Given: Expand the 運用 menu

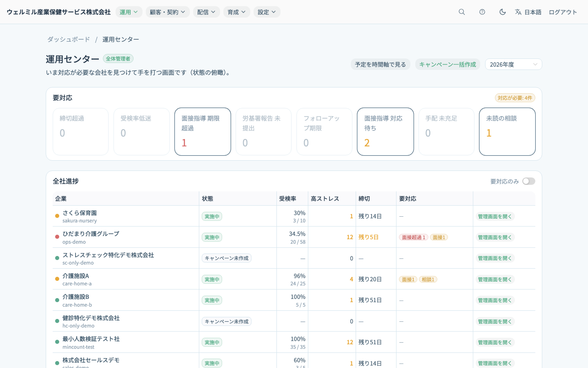Looking at the screenshot, I should point(129,12).
